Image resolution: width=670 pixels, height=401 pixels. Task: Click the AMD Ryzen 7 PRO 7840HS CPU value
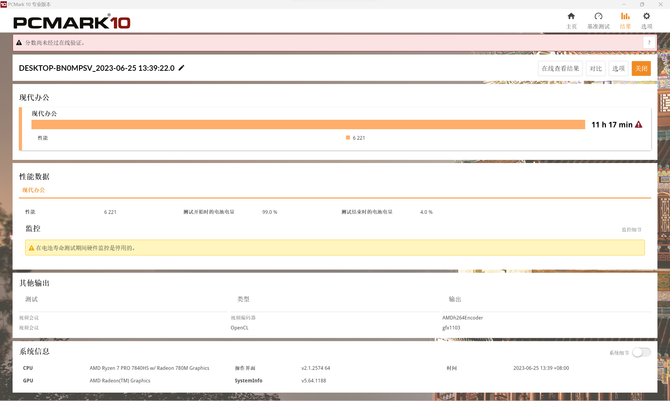(x=150, y=368)
